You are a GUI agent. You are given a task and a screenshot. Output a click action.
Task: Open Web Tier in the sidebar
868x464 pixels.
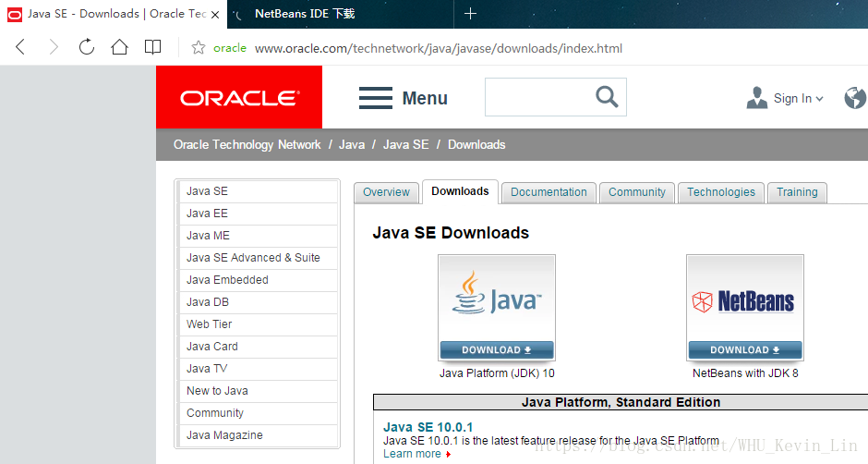(x=258, y=324)
